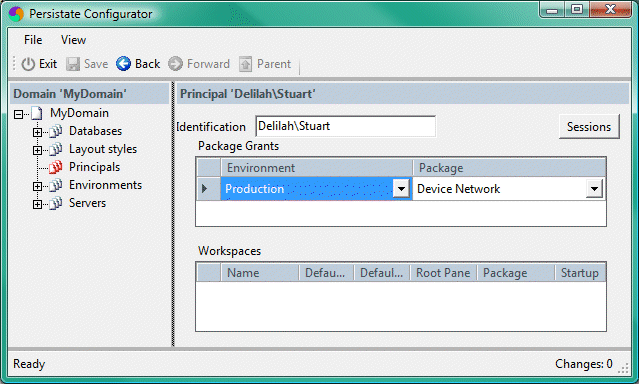Expand the Servers tree node
Screen dimensions: 639x384
coord(37,204)
